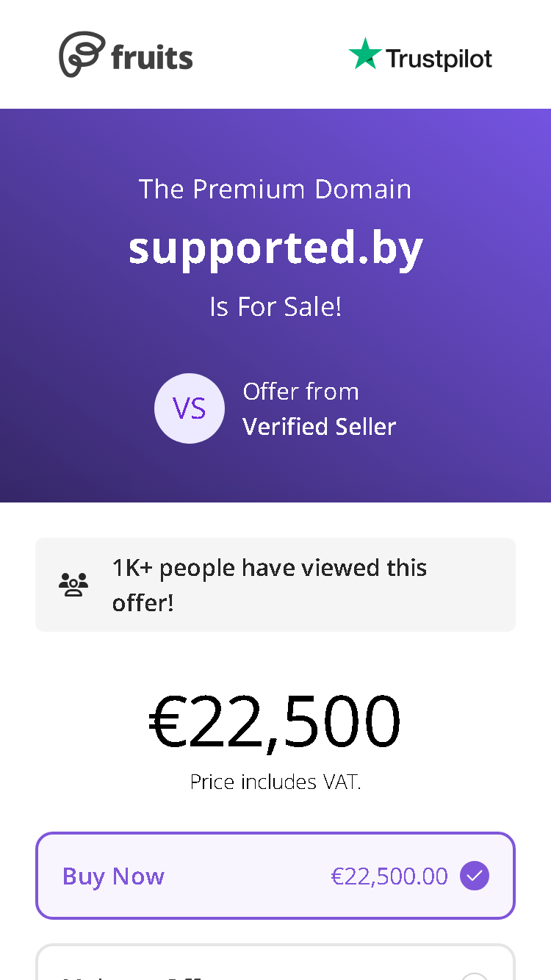
Task: Click the '1K+ people have viewed' banner
Action: click(x=275, y=585)
